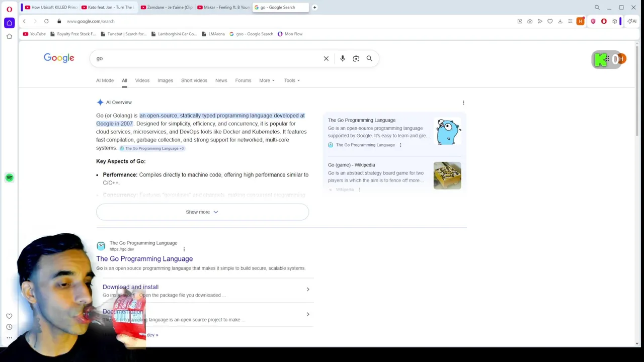
Task: Search by image with Google Lens
Action: click(x=356, y=58)
